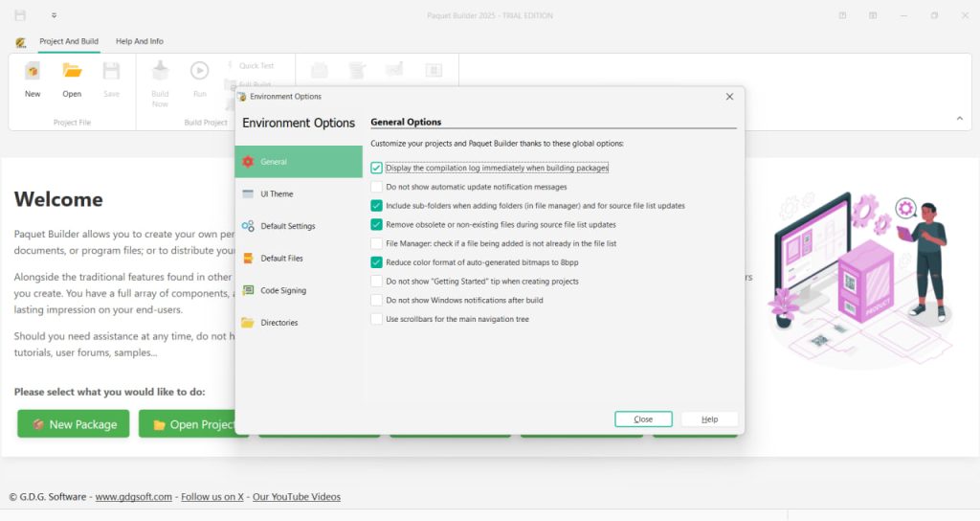Viewport: 980px width, 521px height.
Task: Create a New project from ribbon
Action: click(33, 79)
